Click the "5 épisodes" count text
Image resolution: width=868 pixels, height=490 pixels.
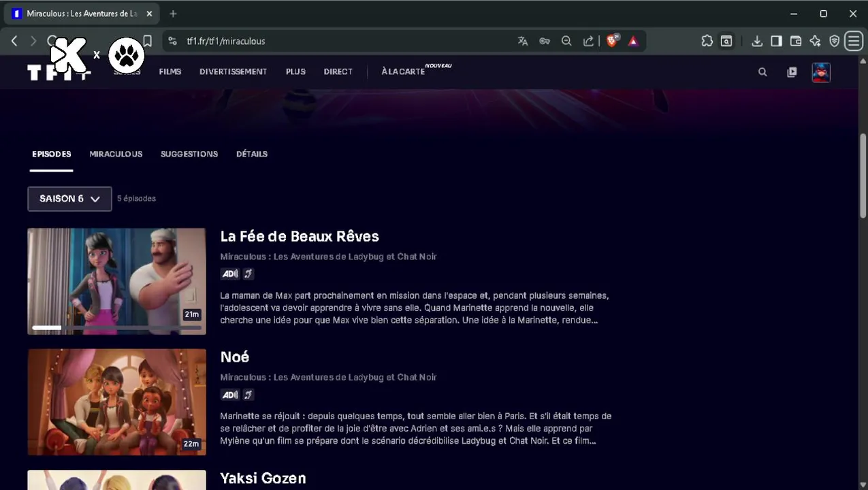tap(136, 199)
